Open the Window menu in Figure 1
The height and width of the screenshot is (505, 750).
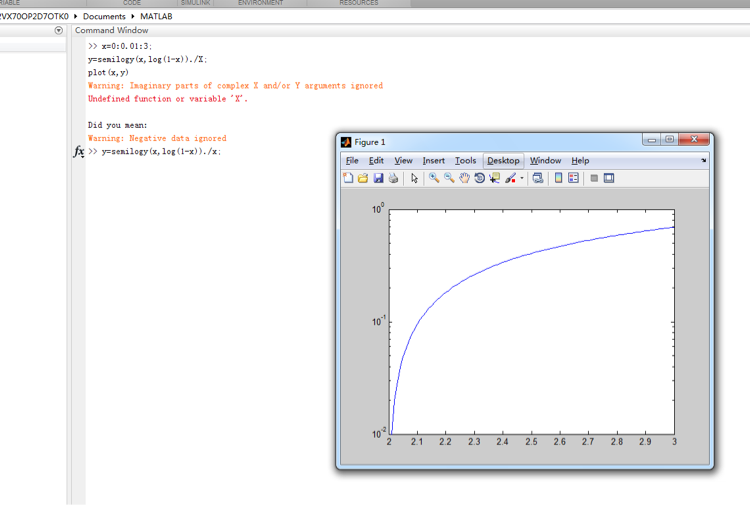click(x=545, y=161)
